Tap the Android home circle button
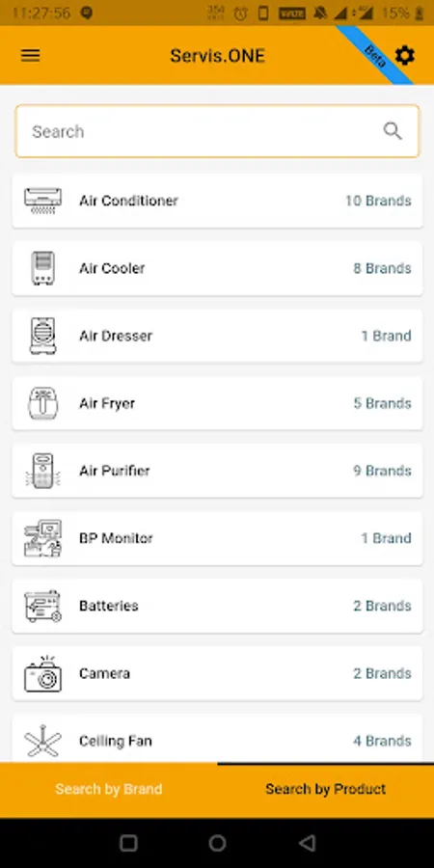Screen dimensions: 434x868 point(217,843)
